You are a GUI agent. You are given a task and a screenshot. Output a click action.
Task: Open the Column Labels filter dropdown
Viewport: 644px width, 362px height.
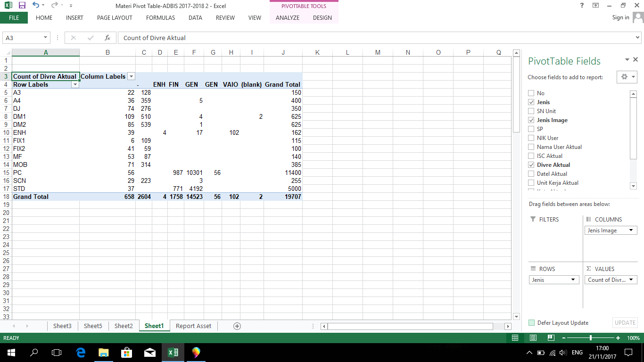tap(131, 76)
